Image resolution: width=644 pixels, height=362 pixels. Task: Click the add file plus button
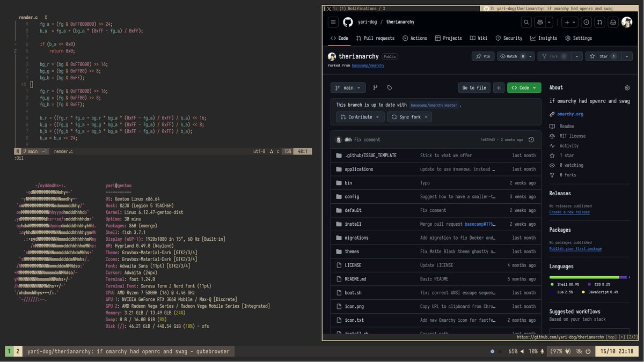499,88
